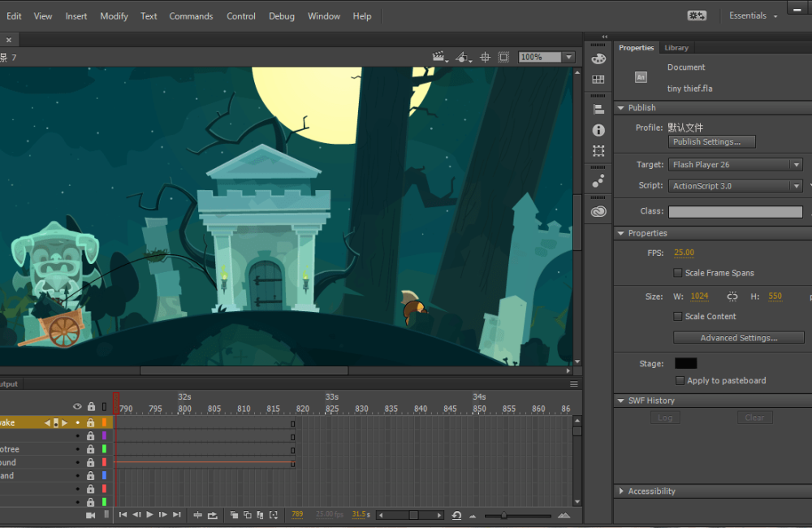
Task: Click the Class input field
Action: click(736, 211)
